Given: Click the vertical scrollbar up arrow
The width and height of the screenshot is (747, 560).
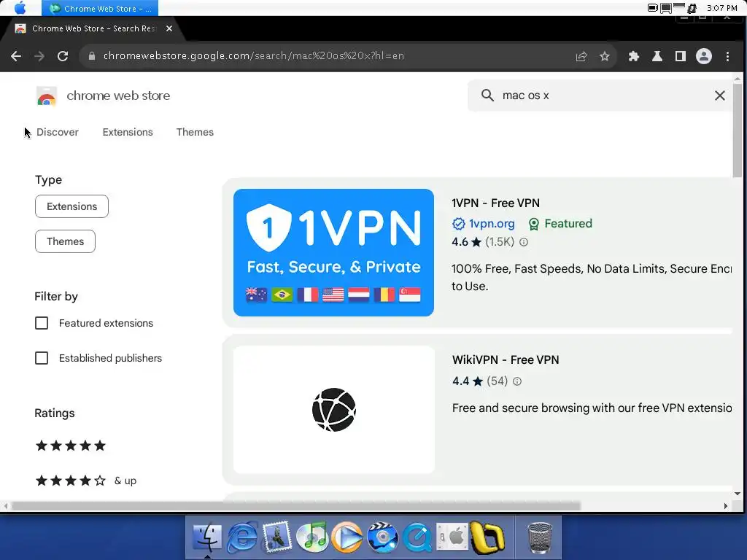Looking at the screenshot, I should (x=738, y=79).
